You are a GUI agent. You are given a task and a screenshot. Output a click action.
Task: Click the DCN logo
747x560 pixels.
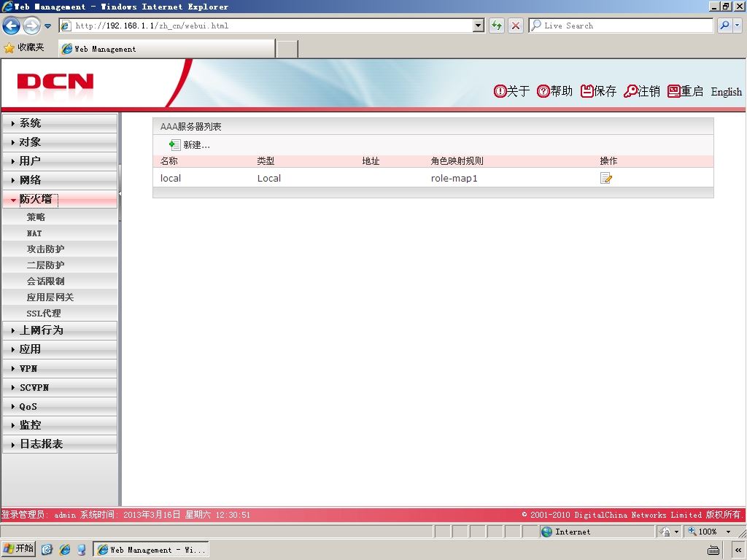pyautogui.click(x=55, y=82)
